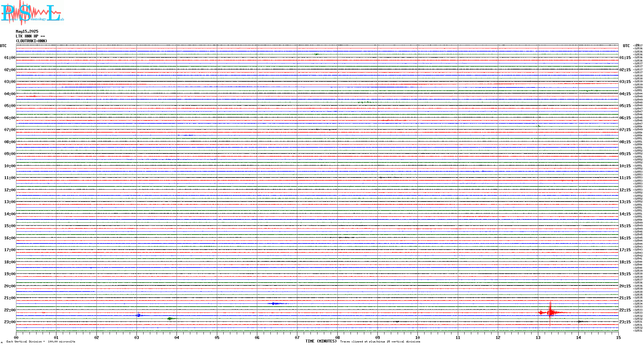The width and height of the screenshot is (644, 346).
Task: Click the 08:00 row label
Action: coord(10,142)
